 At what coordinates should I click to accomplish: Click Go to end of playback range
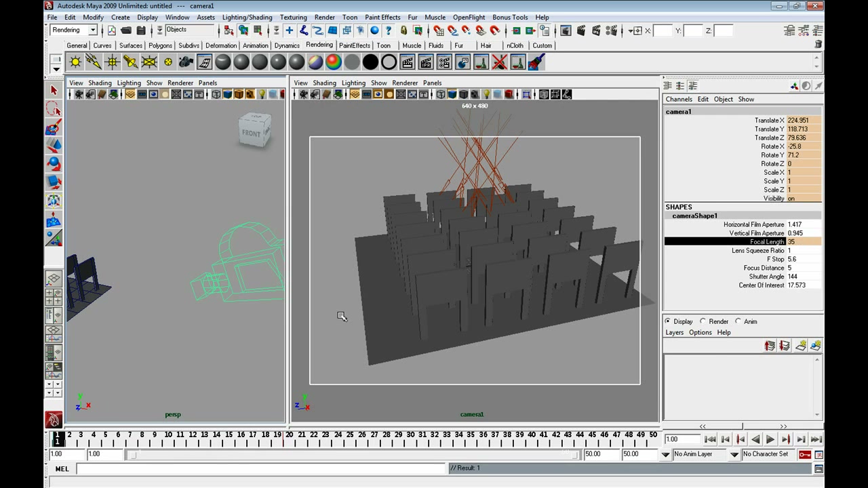coord(816,439)
